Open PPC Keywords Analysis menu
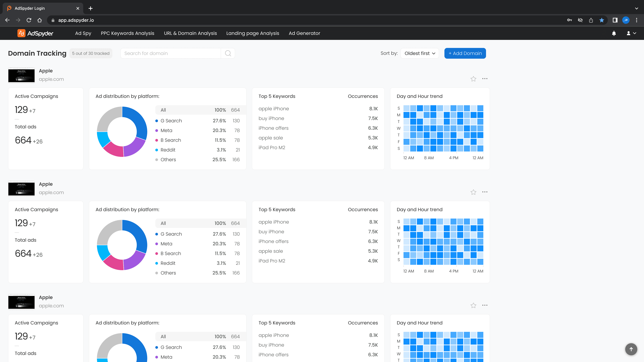The width and height of the screenshot is (644, 362). click(x=127, y=33)
